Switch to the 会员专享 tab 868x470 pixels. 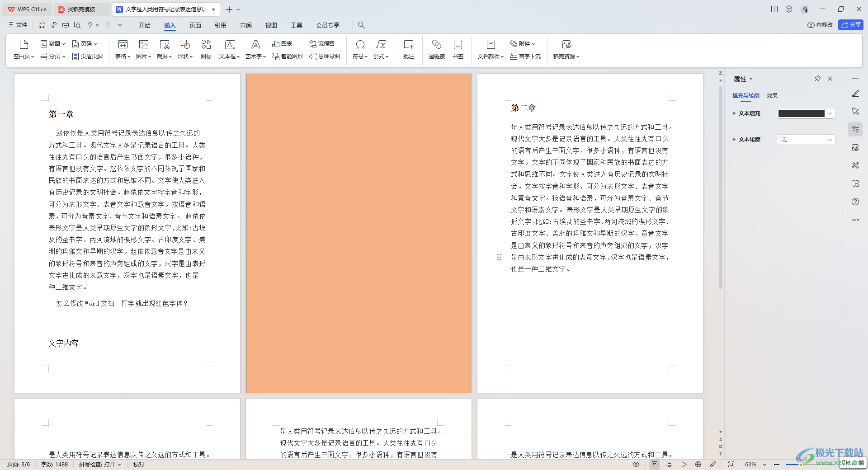point(328,25)
